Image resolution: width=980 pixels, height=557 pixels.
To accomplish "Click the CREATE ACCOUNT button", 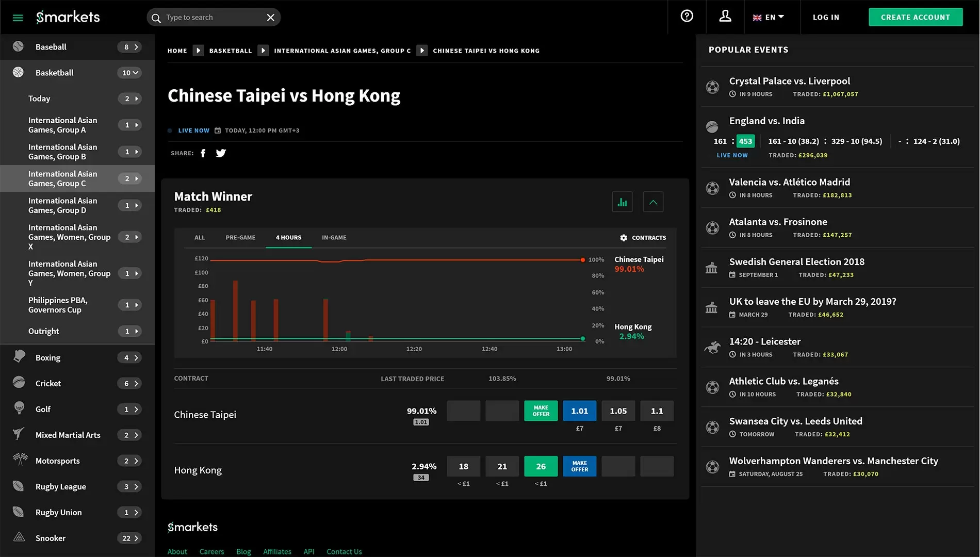I will pyautogui.click(x=916, y=17).
